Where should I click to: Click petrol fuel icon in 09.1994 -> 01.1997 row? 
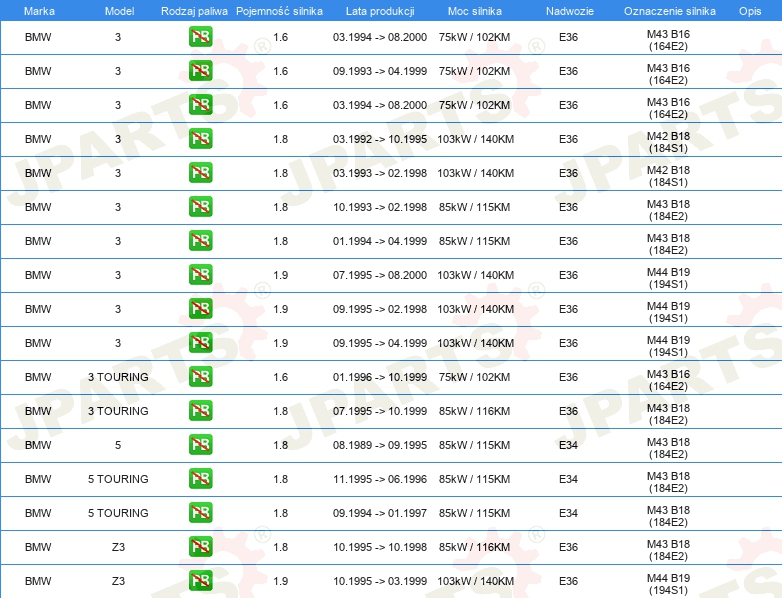coord(200,512)
